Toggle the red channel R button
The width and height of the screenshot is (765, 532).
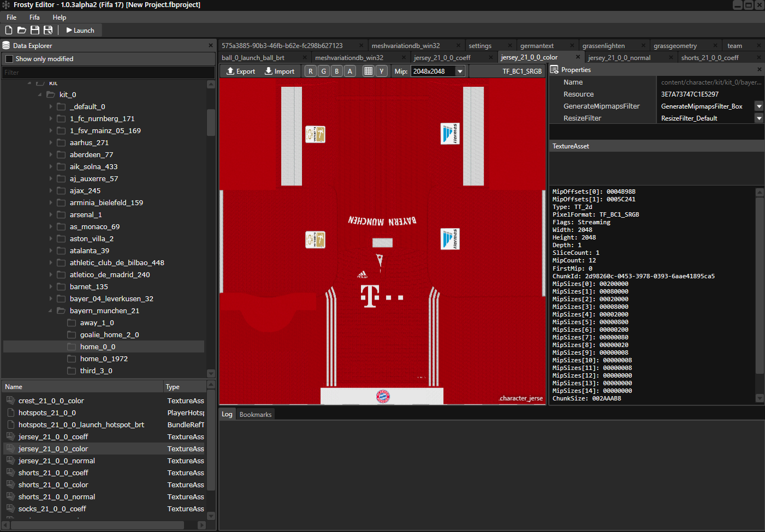pos(311,71)
